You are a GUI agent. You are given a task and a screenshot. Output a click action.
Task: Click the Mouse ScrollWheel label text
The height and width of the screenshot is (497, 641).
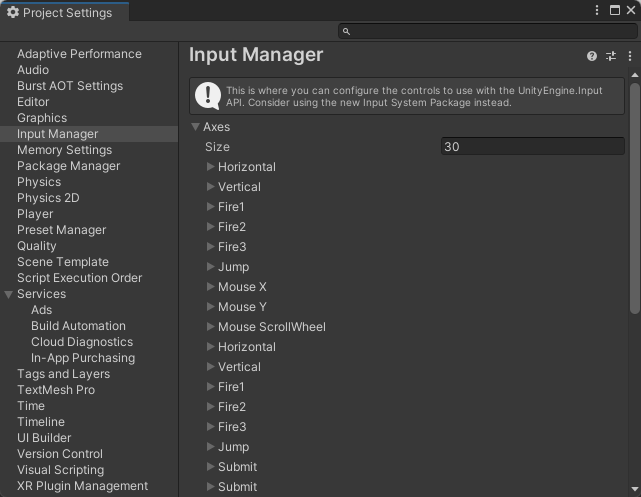pyautogui.click(x=272, y=327)
